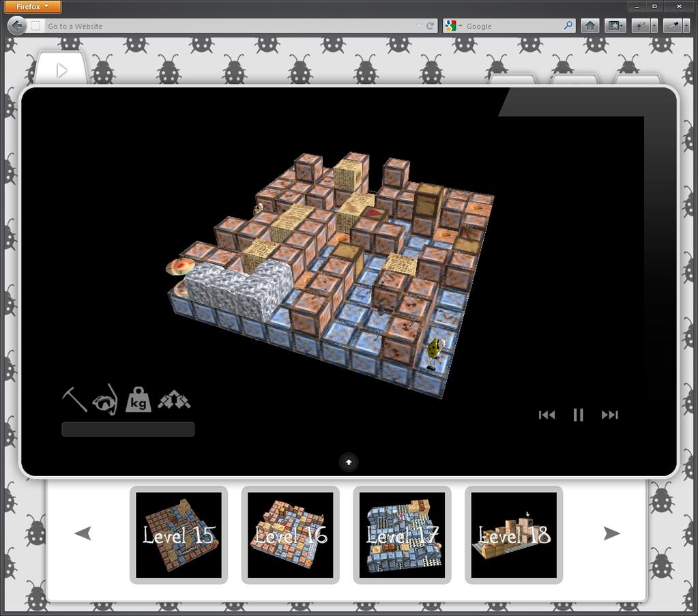
Task: Maximize the Firefox window
Action: point(654,7)
